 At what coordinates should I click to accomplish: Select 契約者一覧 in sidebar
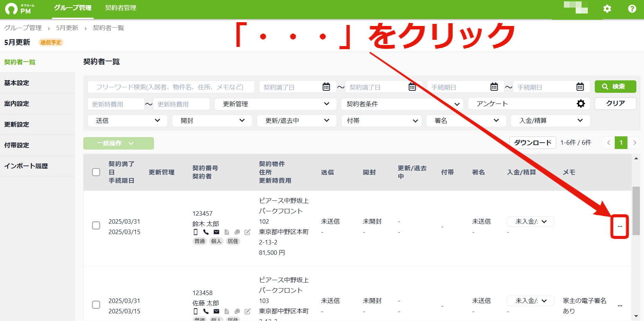[x=37, y=62]
